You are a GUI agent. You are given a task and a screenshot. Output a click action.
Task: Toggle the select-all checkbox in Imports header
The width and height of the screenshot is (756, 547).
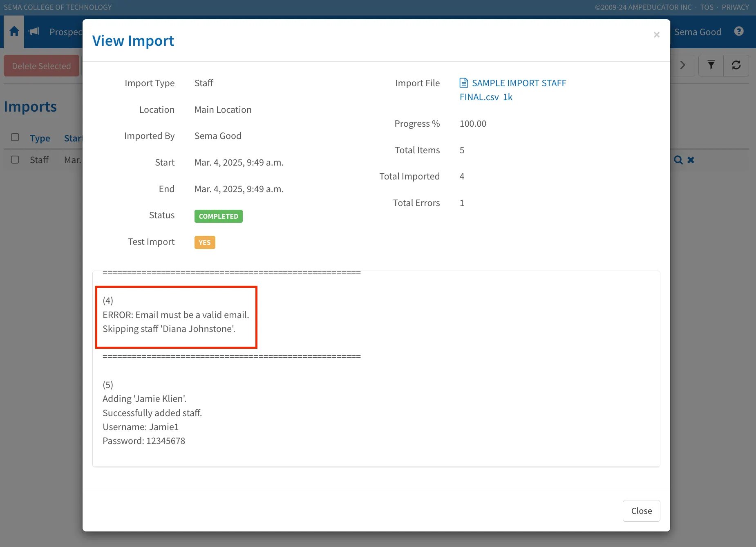(15, 137)
